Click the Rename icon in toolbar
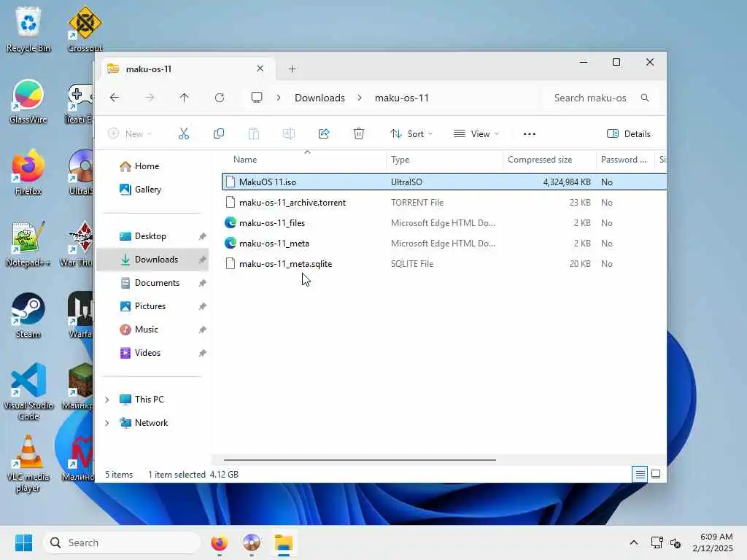Image resolution: width=747 pixels, height=560 pixels. tap(289, 134)
